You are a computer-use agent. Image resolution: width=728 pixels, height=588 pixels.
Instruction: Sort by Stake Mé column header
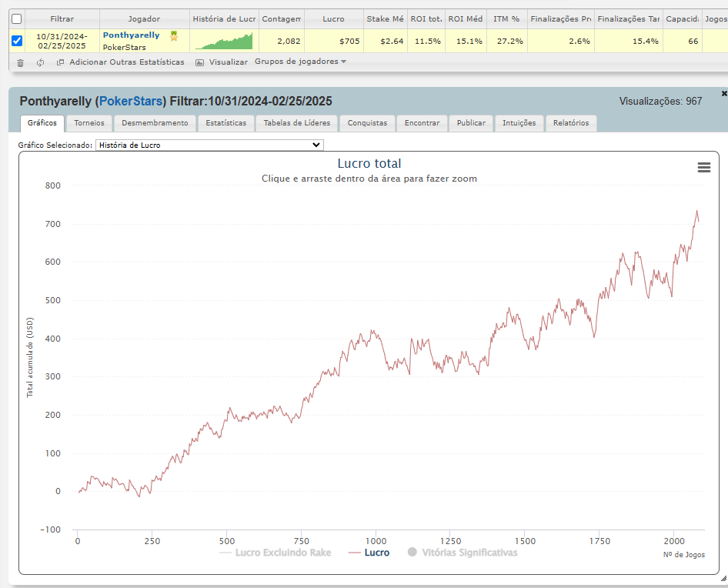click(385, 19)
